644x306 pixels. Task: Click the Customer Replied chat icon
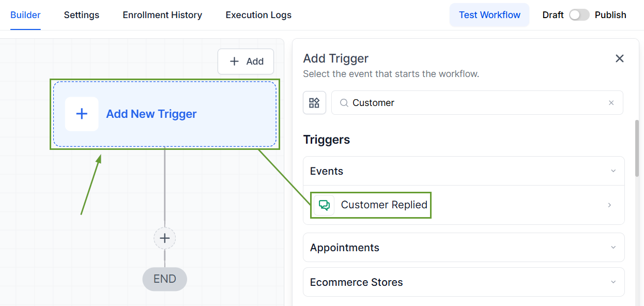[x=325, y=205]
